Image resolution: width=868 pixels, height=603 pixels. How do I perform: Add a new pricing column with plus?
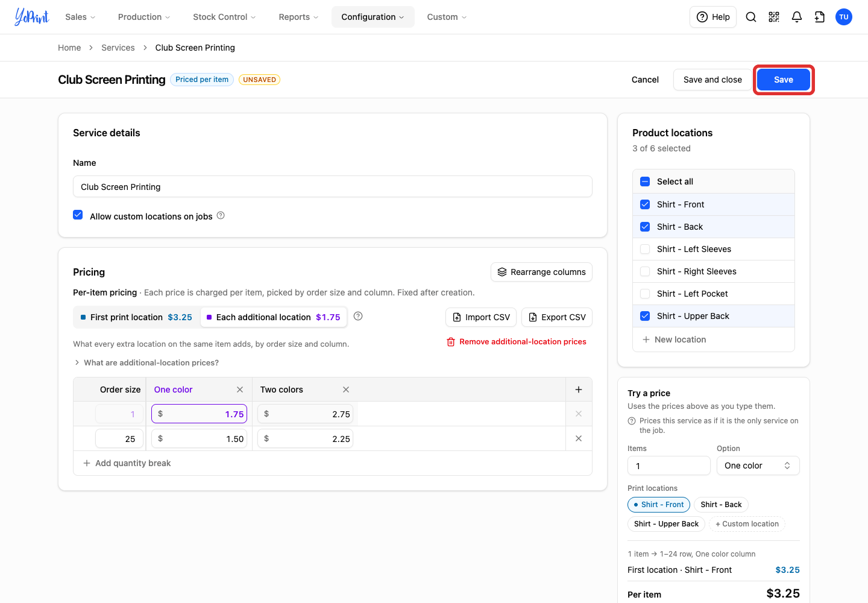(579, 390)
